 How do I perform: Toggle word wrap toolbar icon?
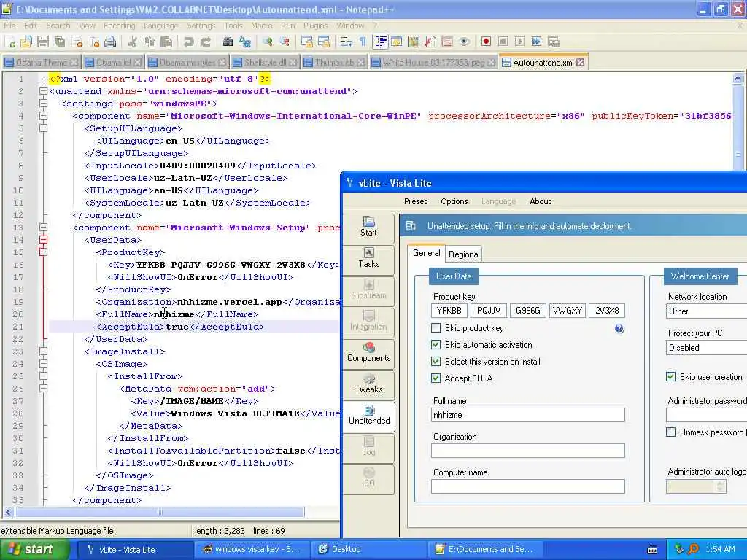[x=347, y=42]
